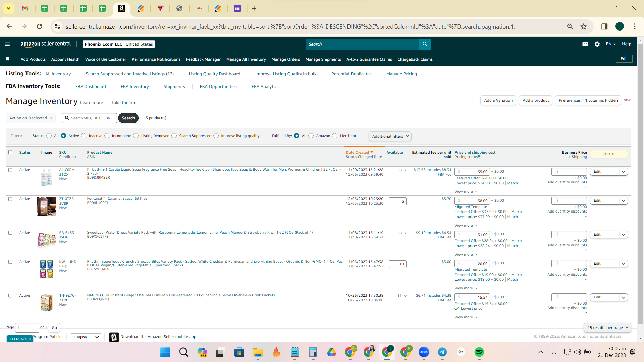Viewport: 644px width, 362px height.
Task: Open Spotify from the taskbar
Action: click(479, 352)
